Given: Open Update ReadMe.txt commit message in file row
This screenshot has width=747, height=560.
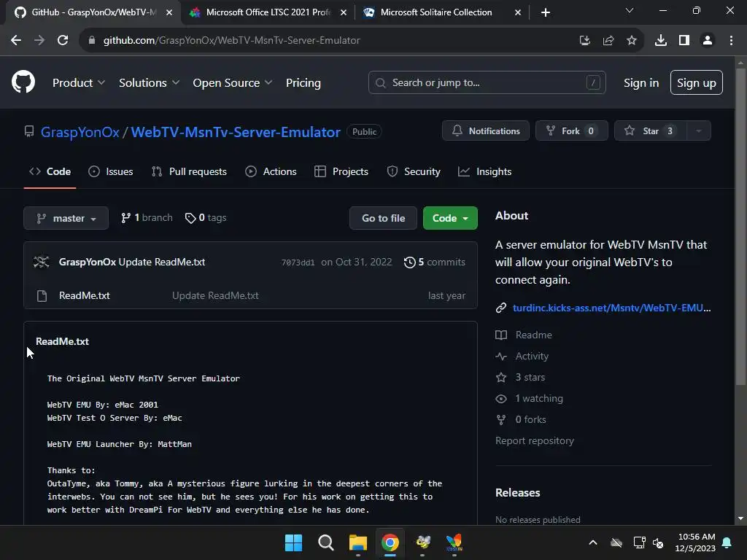Looking at the screenshot, I should 215,295.
